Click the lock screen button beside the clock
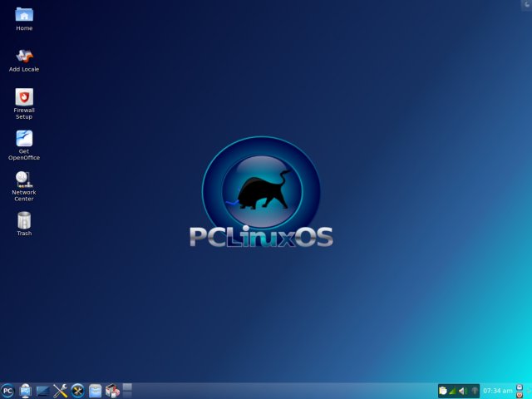The height and width of the screenshot is (399, 532). [x=520, y=387]
